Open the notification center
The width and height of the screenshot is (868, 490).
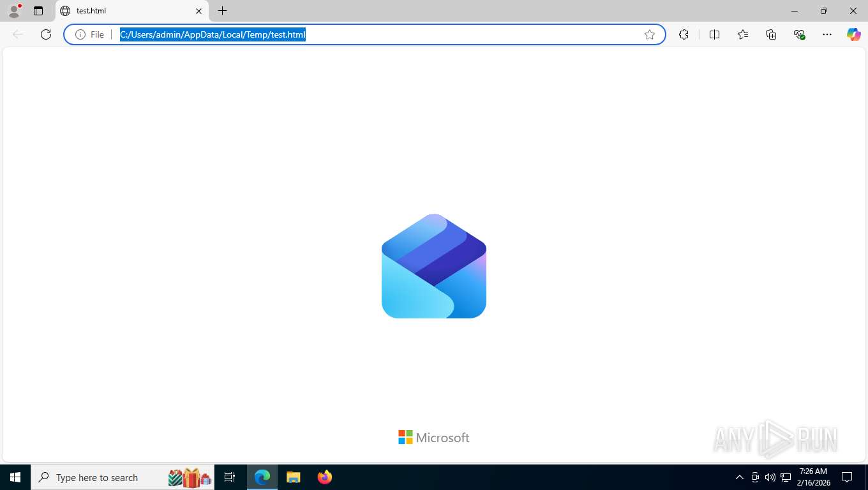pyautogui.click(x=847, y=477)
